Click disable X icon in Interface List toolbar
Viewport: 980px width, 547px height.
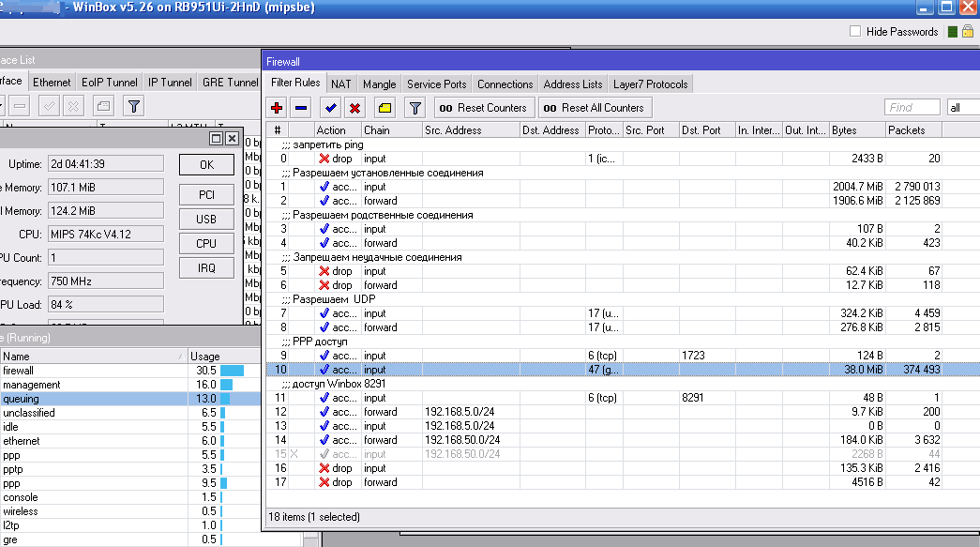74,106
